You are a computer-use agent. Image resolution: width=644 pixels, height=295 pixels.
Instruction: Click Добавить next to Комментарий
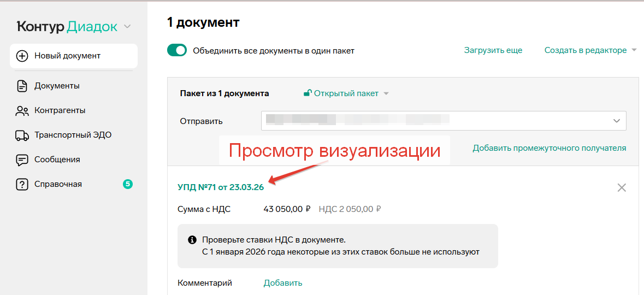(283, 282)
